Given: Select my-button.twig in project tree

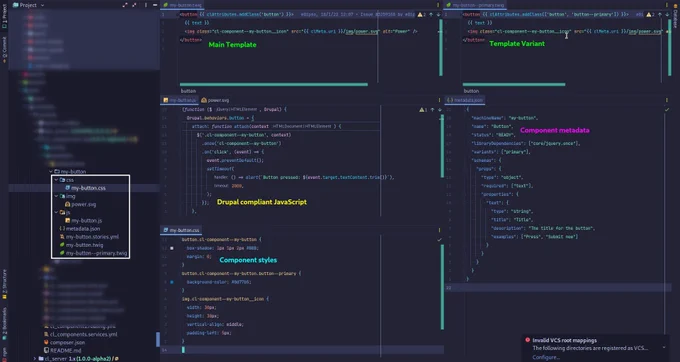Looking at the screenshot, I should [x=82, y=245].
